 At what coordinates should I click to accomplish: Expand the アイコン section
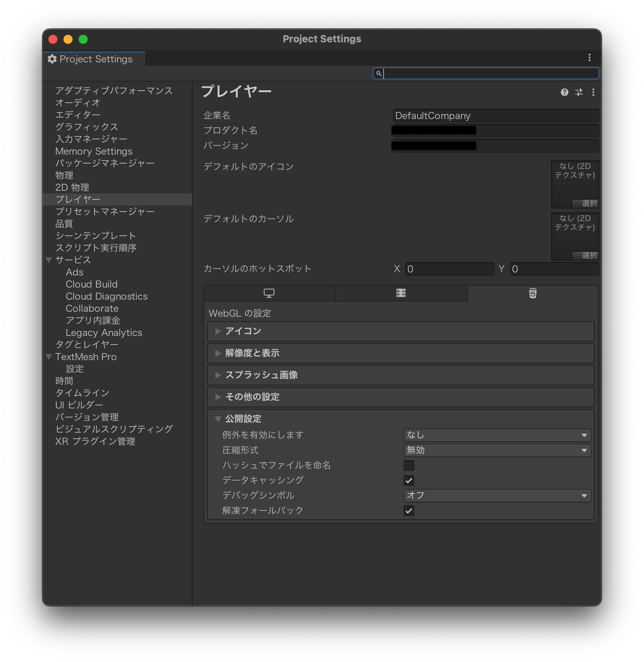click(x=401, y=331)
